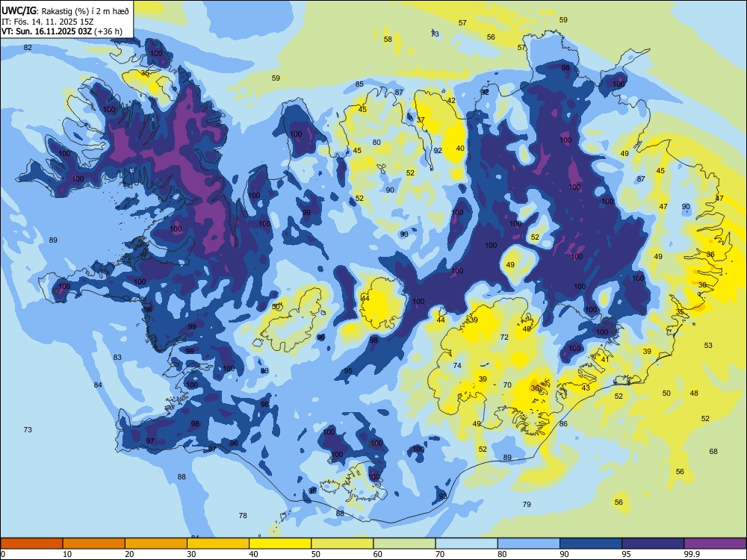Viewport: 747px width, 560px height.
Task: Click the navy 95–99.9 legend swatch
Action: (x=653, y=544)
